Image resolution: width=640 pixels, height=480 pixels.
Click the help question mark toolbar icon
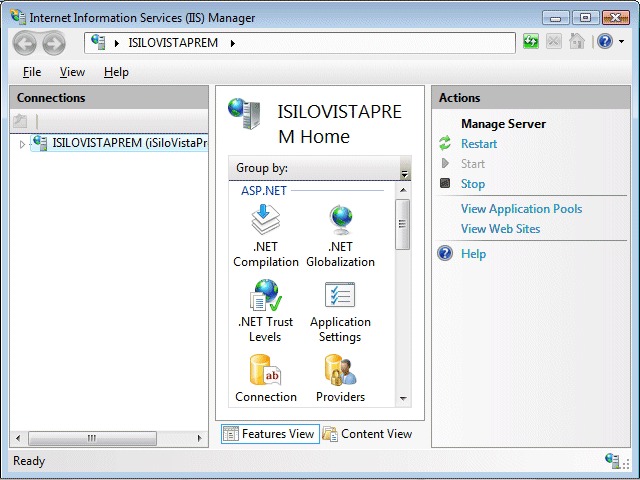pyautogui.click(x=604, y=42)
